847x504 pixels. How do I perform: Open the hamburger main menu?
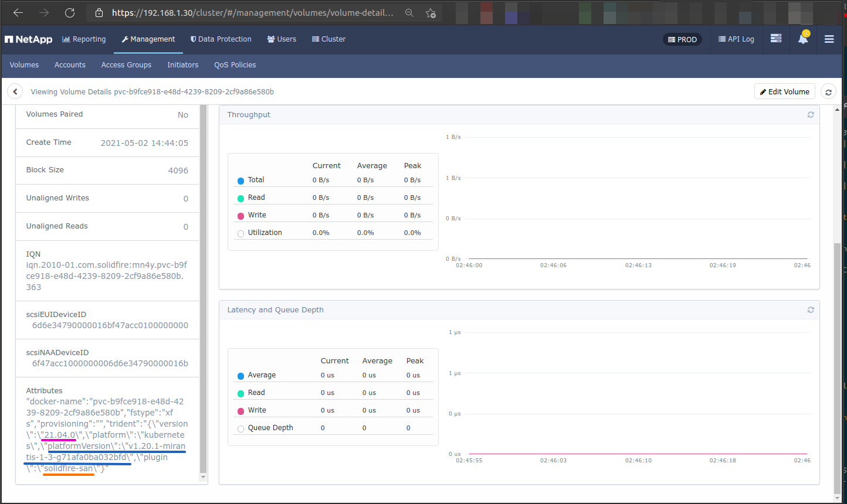point(829,39)
